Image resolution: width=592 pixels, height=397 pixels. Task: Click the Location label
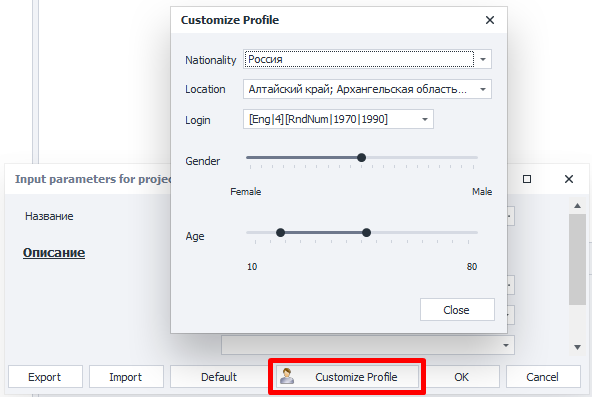205,89
